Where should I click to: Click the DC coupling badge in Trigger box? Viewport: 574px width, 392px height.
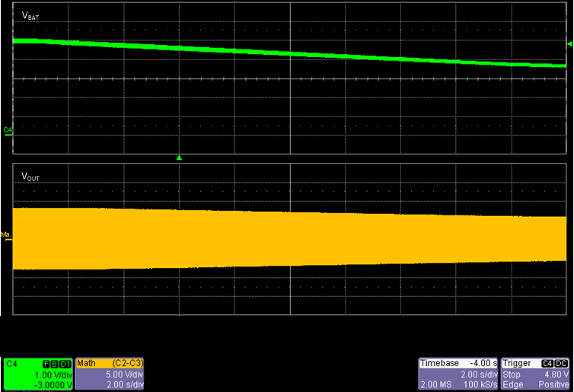click(x=561, y=363)
